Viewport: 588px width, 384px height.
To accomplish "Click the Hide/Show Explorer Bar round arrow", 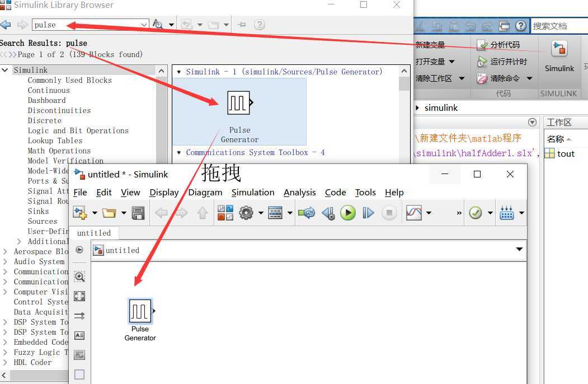I will click(79, 250).
